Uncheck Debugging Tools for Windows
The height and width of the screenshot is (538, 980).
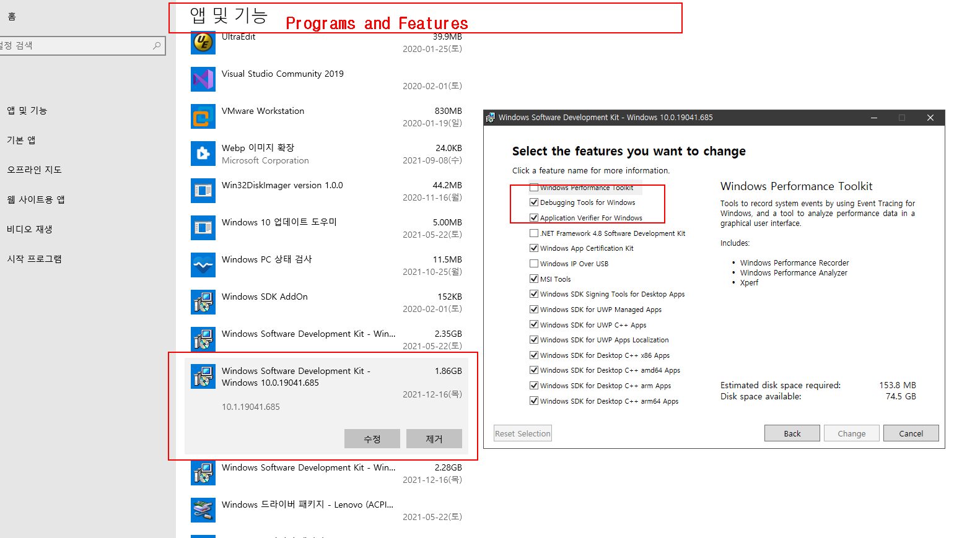pos(534,202)
